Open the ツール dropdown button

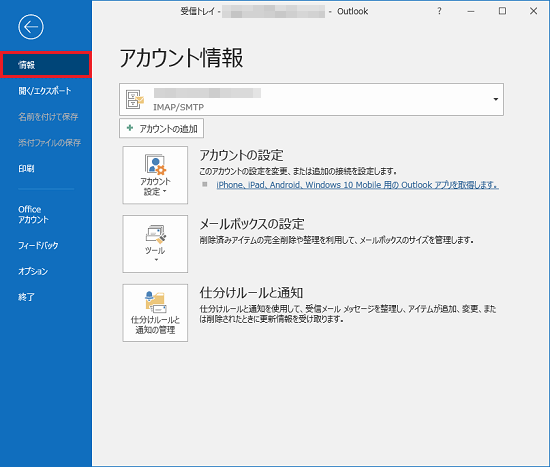pyautogui.click(x=155, y=244)
